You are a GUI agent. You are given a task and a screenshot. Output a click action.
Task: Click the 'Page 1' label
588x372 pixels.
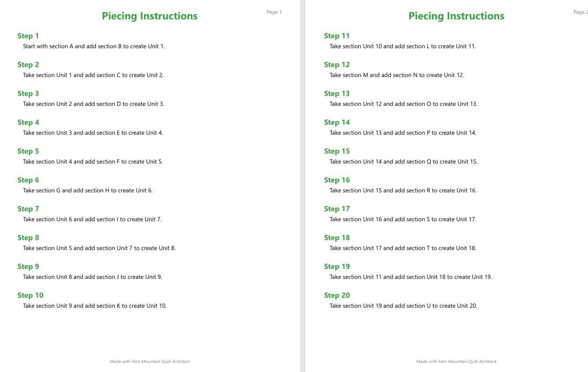click(x=274, y=12)
